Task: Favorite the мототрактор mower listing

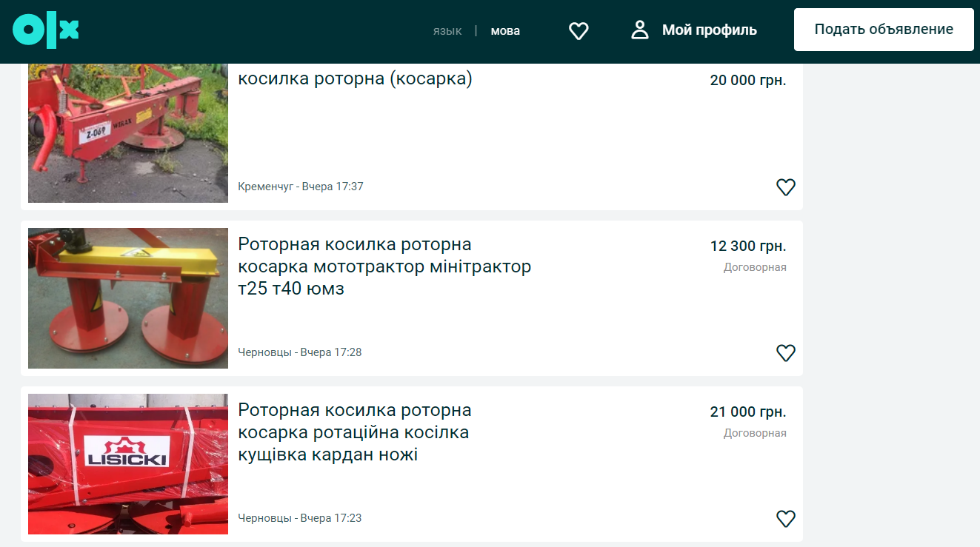Action: pos(786,353)
